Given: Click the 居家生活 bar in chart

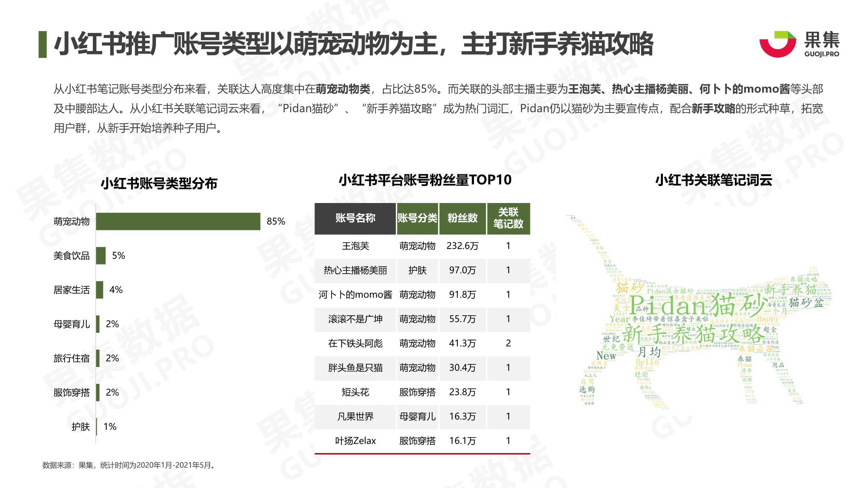Looking at the screenshot, I should [100, 290].
